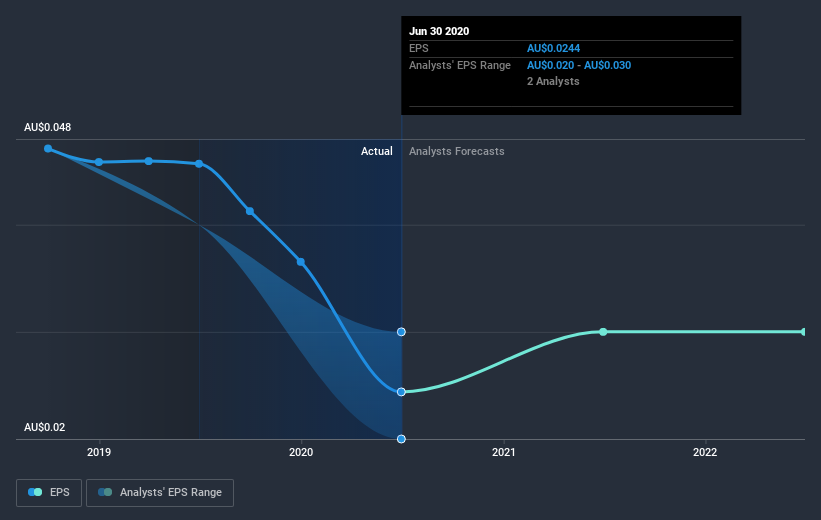Select the 2021 forecast EPS point on the teal line
821x520 pixels.
pyautogui.click(x=603, y=331)
